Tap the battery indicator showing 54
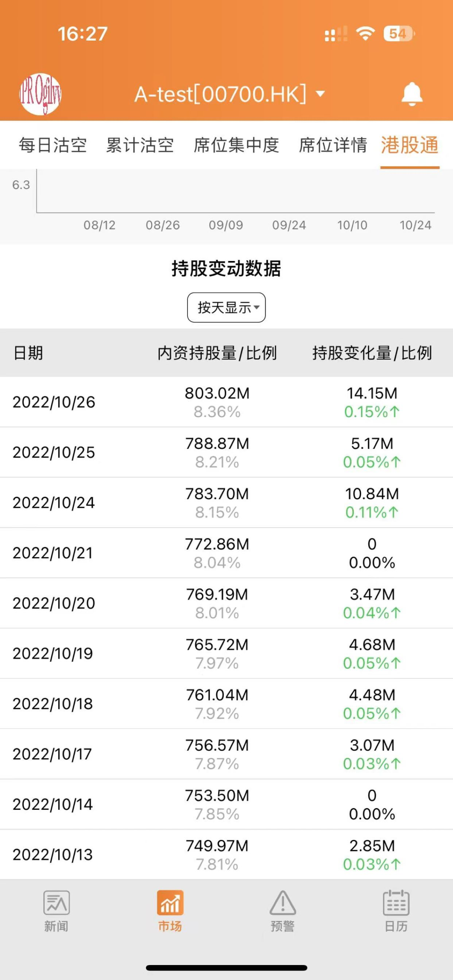453x980 pixels. [399, 34]
